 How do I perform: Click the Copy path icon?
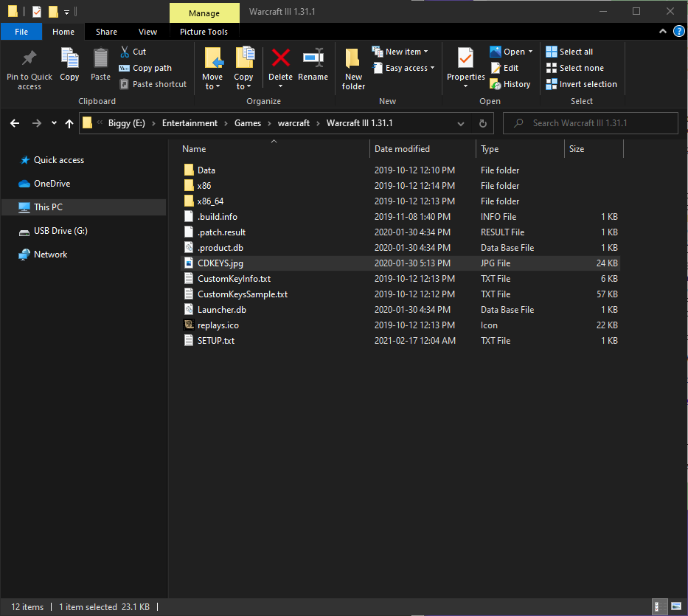click(x=124, y=68)
